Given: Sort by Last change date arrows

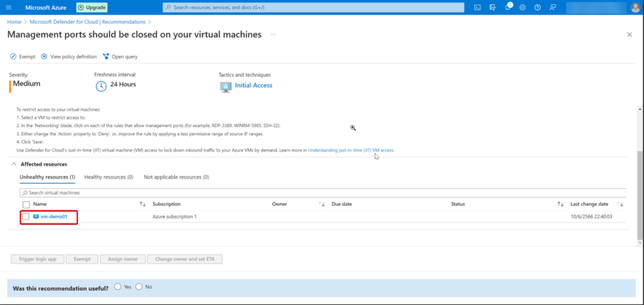Looking at the screenshot, I should [x=620, y=204].
